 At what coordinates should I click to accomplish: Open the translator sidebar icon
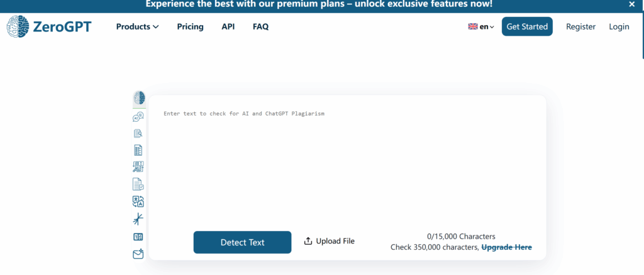pos(138,202)
